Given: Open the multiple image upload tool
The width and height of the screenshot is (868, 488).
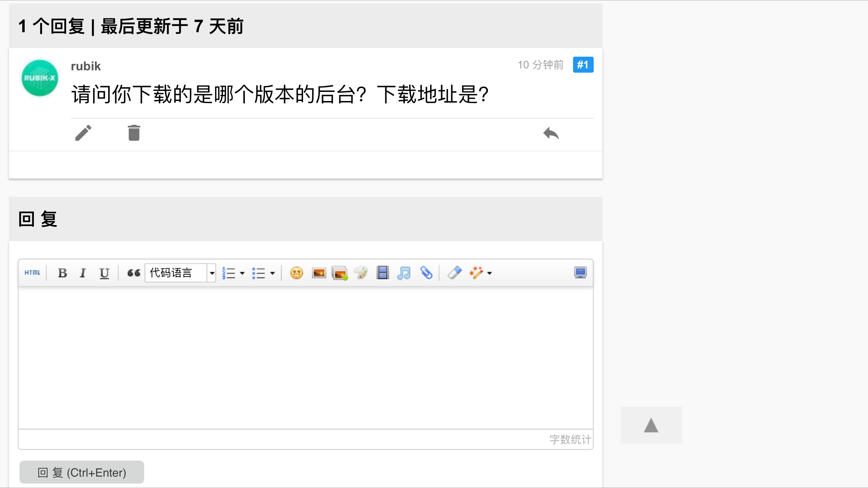Looking at the screenshot, I should [340, 273].
